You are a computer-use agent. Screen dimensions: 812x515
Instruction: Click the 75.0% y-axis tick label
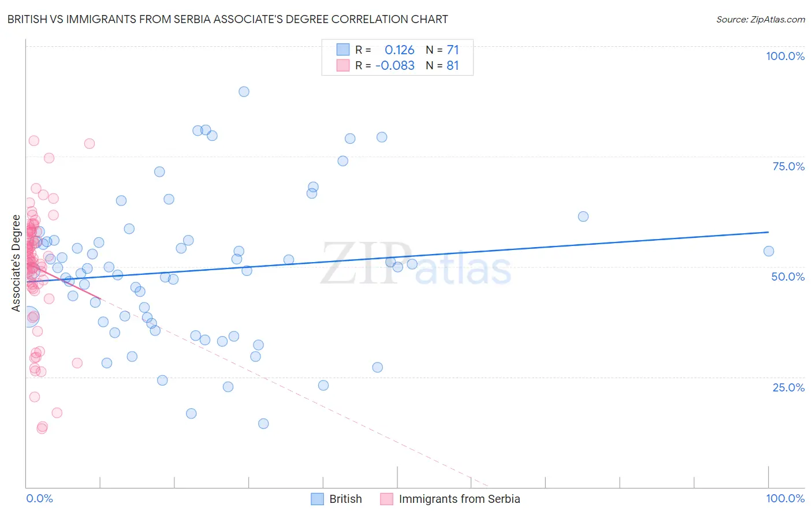[788, 166]
